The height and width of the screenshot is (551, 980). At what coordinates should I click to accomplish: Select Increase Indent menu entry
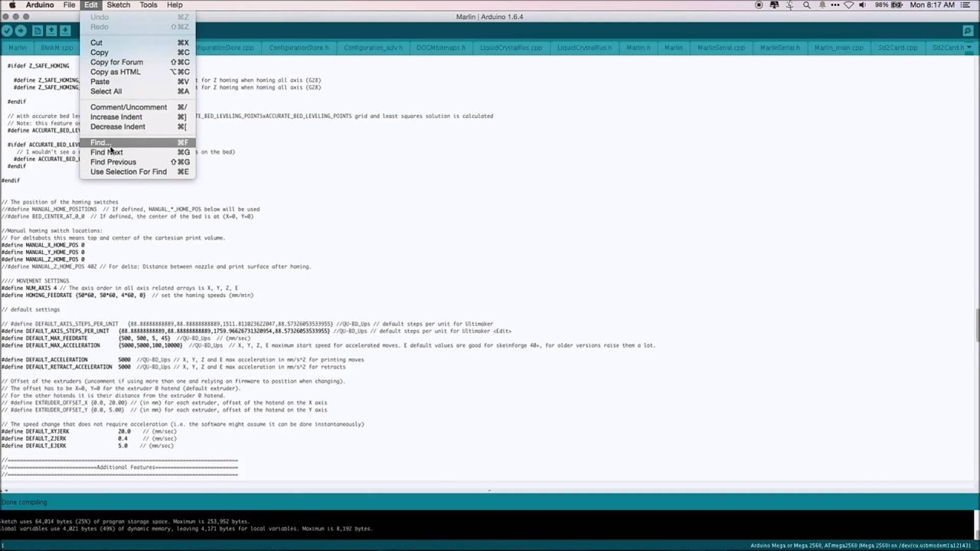pos(138,117)
